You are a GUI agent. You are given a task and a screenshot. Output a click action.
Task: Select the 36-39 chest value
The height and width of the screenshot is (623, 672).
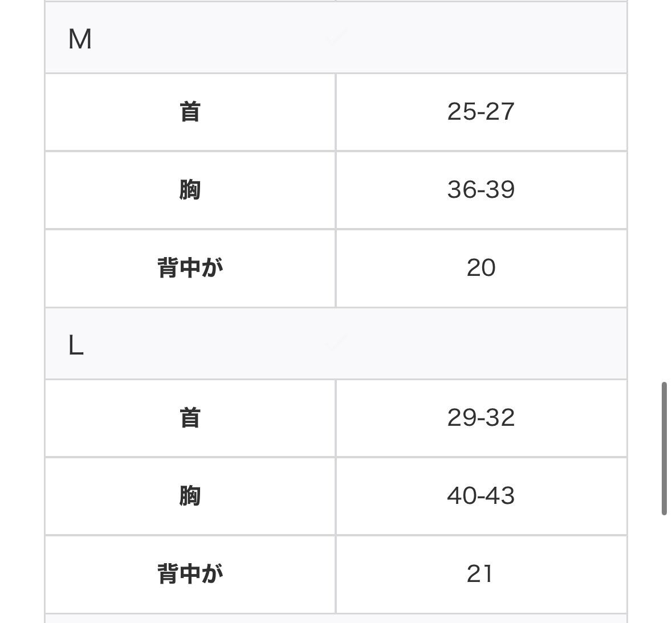480,190
